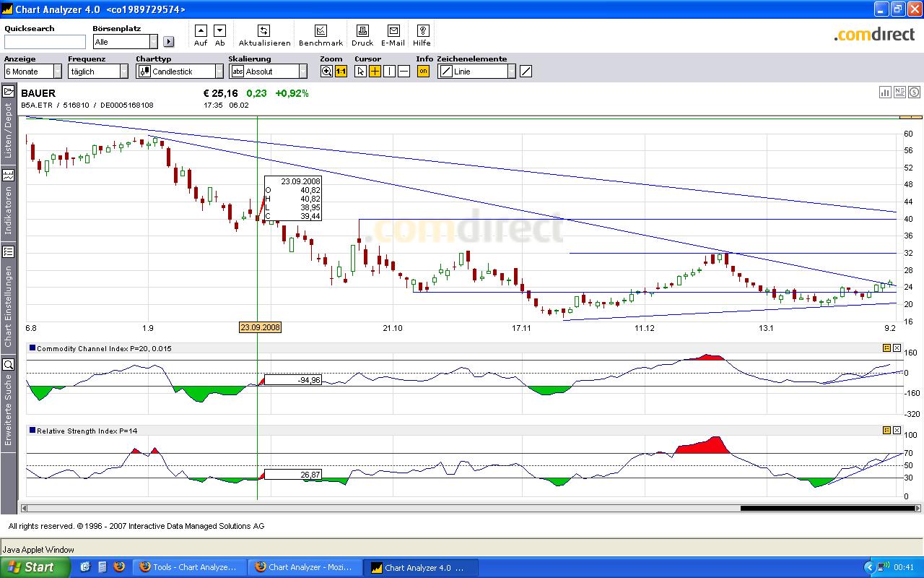Viewport: 924px width, 578px height.
Task: Toggle the Info on button
Action: pyautogui.click(x=423, y=72)
